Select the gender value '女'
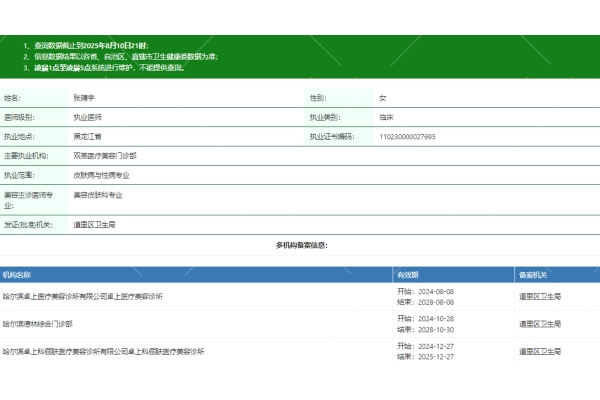This screenshot has width=600, height=400. pos(383,98)
